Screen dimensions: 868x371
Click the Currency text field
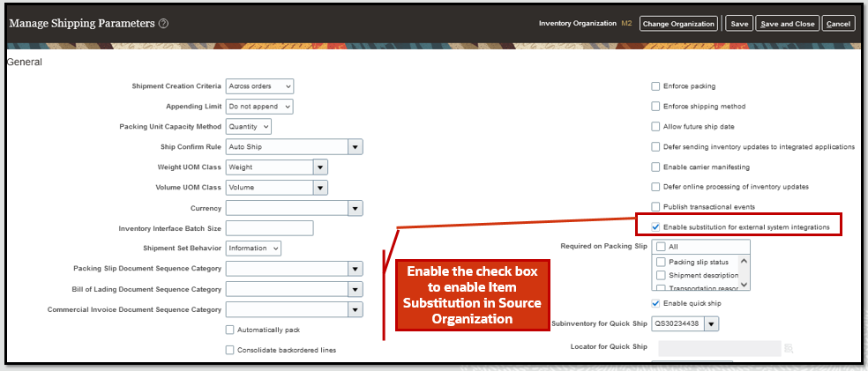click(x=287, y=208)
